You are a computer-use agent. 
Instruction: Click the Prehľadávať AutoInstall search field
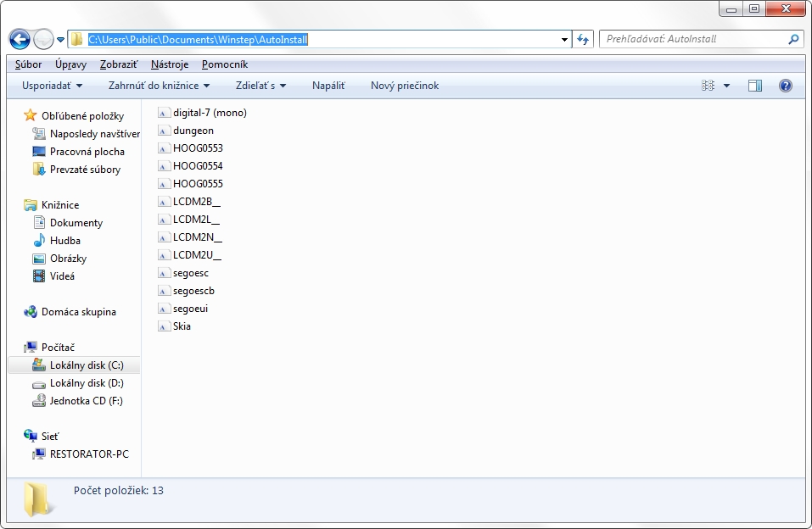[692, 39]
